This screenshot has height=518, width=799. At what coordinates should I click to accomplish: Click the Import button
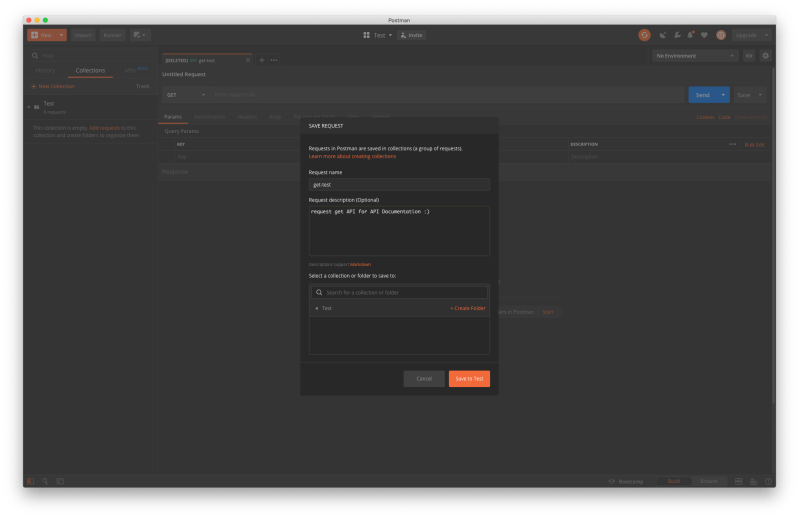pos(83,35)
